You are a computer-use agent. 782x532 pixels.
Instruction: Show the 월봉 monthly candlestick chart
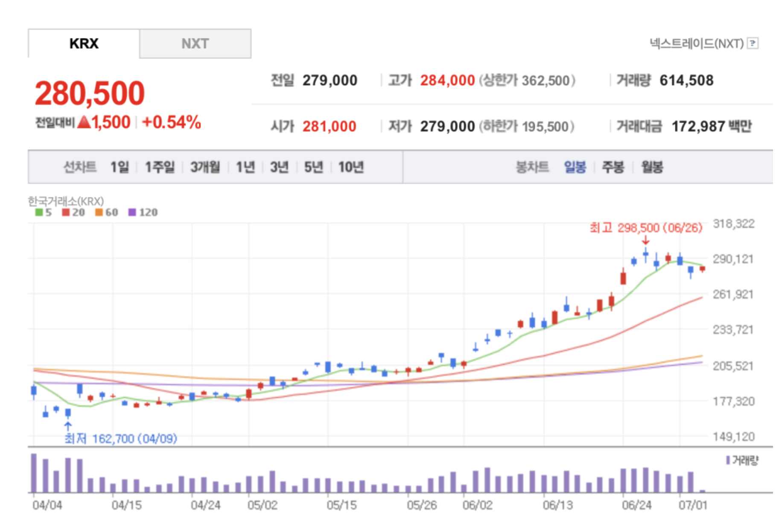(652, 167)
